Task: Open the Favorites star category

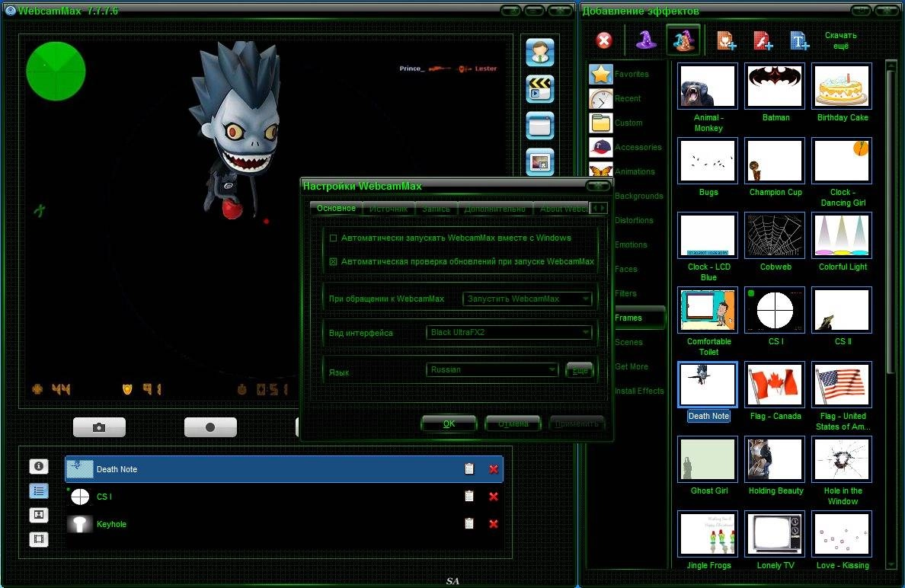Action: 626,74
